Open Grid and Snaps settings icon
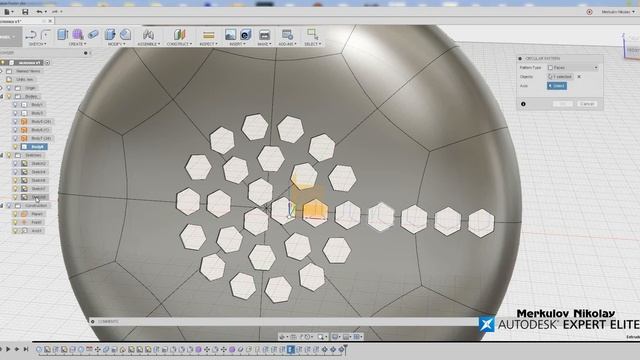640x360 pixels. tap(346, 337)
